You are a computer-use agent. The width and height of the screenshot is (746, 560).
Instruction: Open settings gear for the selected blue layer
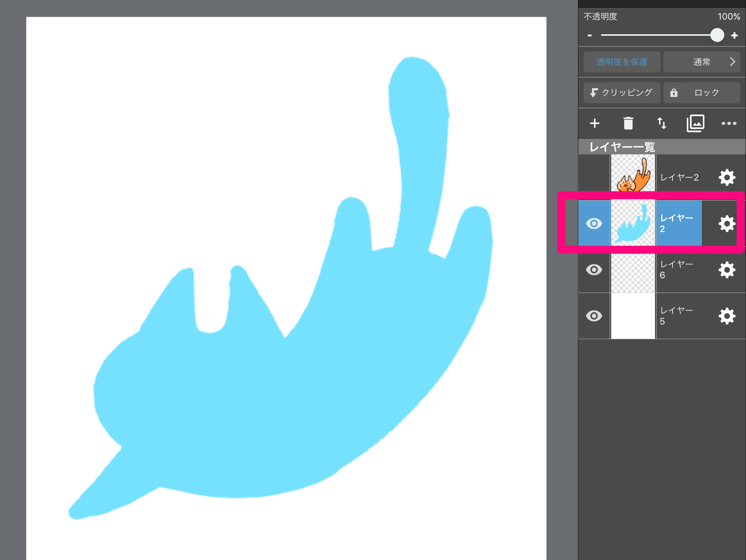(x=727, y=223)
